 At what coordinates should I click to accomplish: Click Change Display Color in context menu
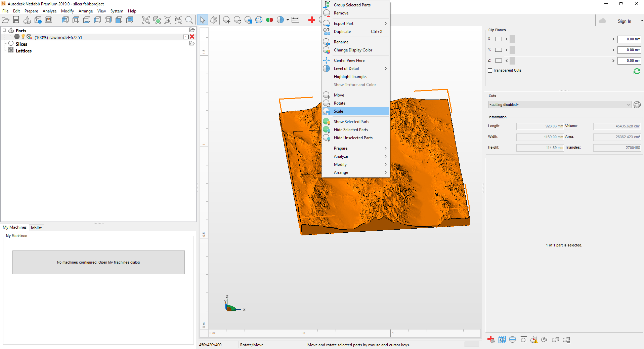pyautogui.click(x=356, y=50)
